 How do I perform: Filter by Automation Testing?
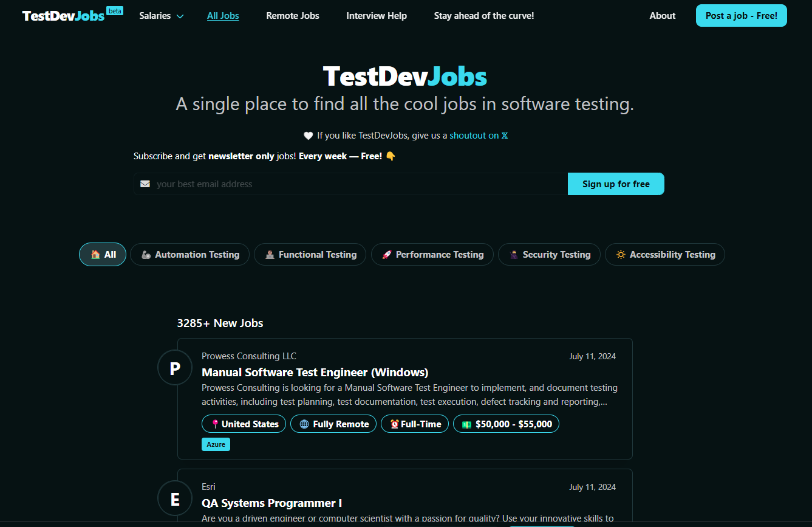pyautogui.click(x=190, y=255)
